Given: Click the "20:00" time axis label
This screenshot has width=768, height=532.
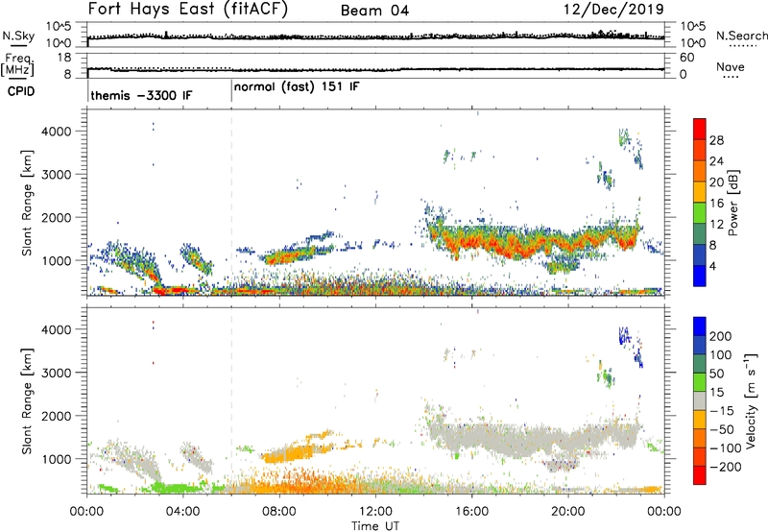Looking at the screenshot, I should point(567,512).
